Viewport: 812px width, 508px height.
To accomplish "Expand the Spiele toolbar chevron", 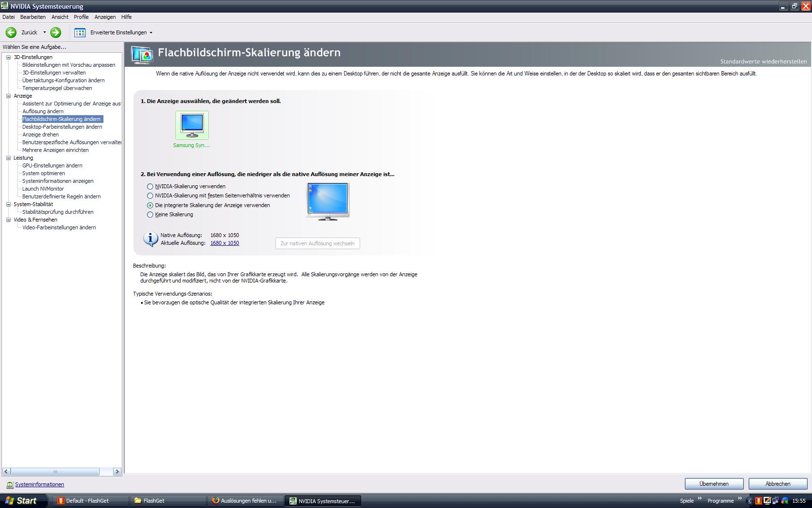I will [x=699, y=498].
